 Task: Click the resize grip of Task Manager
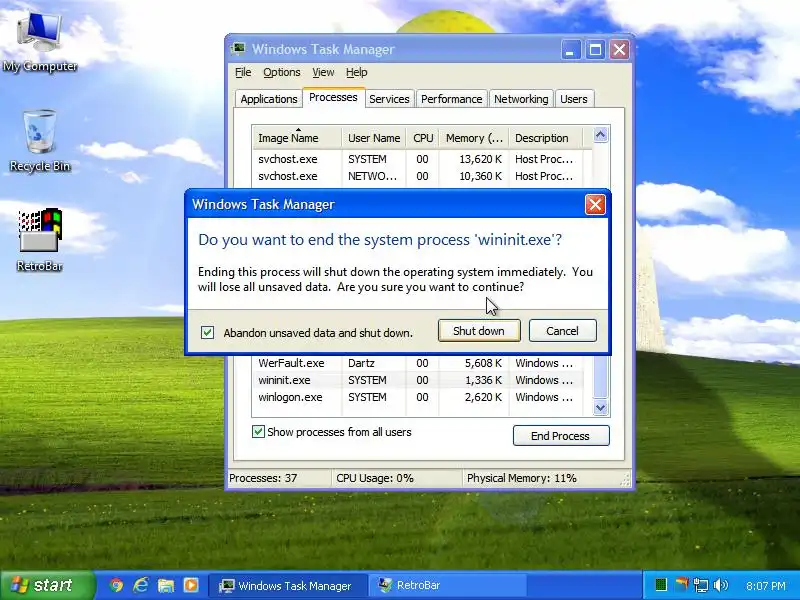coord(626,480)
